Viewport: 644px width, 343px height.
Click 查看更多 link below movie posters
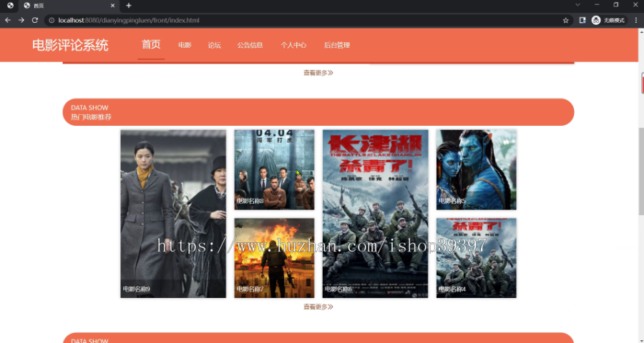(318, 307)
